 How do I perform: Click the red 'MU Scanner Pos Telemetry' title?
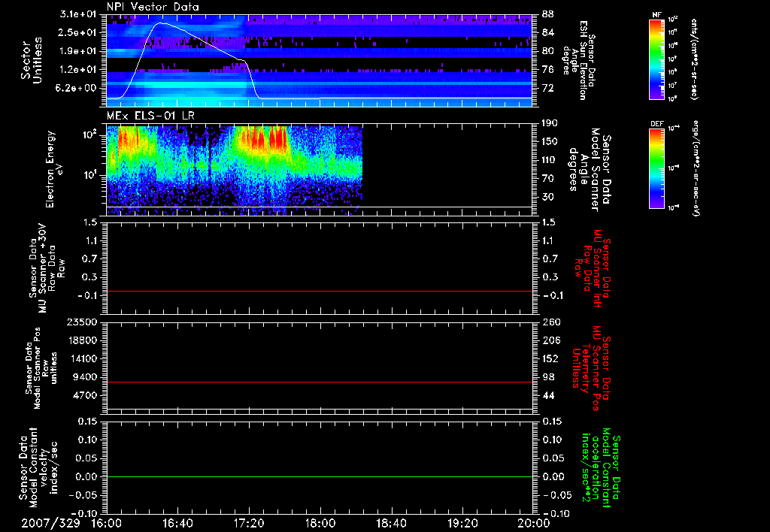[592, 368]
